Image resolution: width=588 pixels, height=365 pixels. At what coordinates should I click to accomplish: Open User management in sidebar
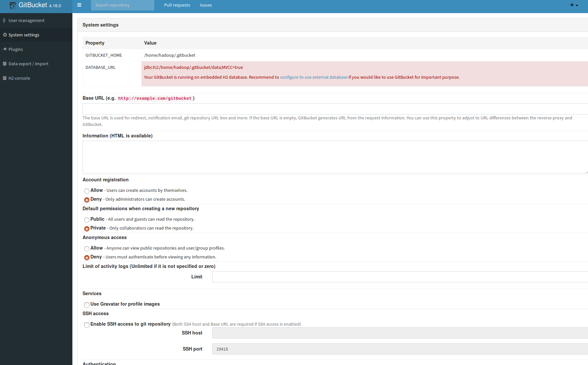click(x=36, y=20)
